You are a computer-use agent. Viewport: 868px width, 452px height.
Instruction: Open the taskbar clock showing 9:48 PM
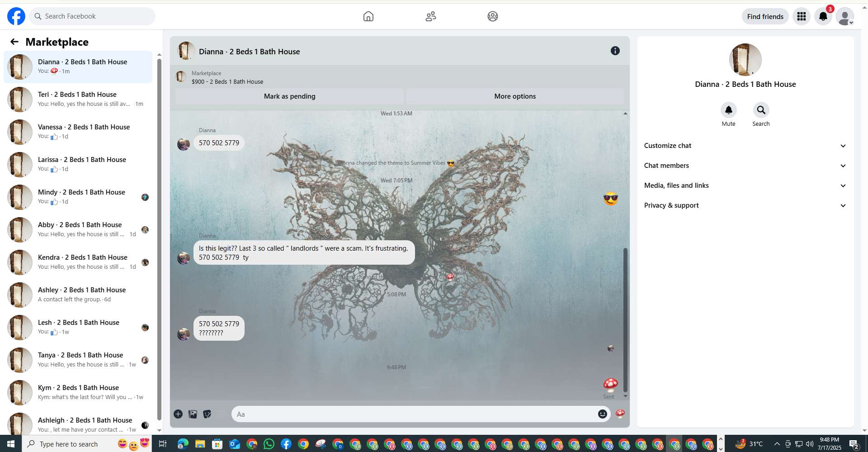coord(830,444)
